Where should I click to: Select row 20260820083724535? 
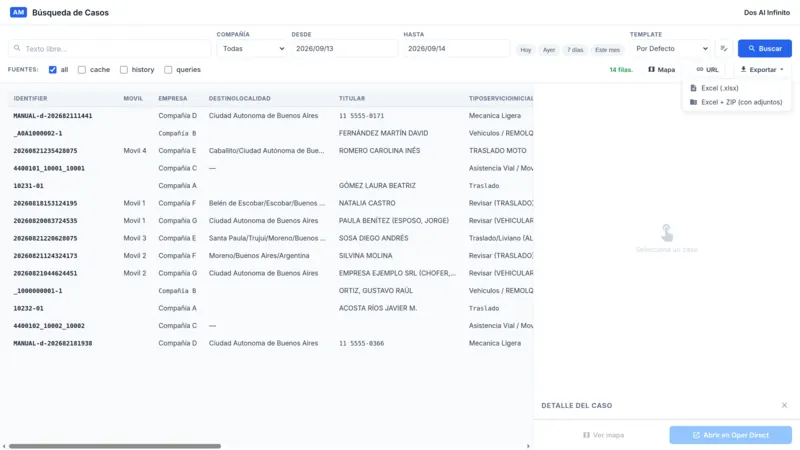270,220
